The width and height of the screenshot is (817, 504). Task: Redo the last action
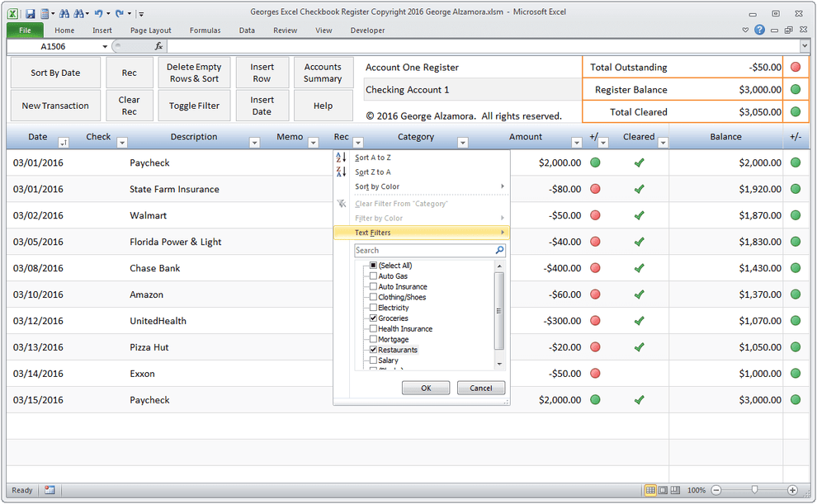(x=120, y=13)
